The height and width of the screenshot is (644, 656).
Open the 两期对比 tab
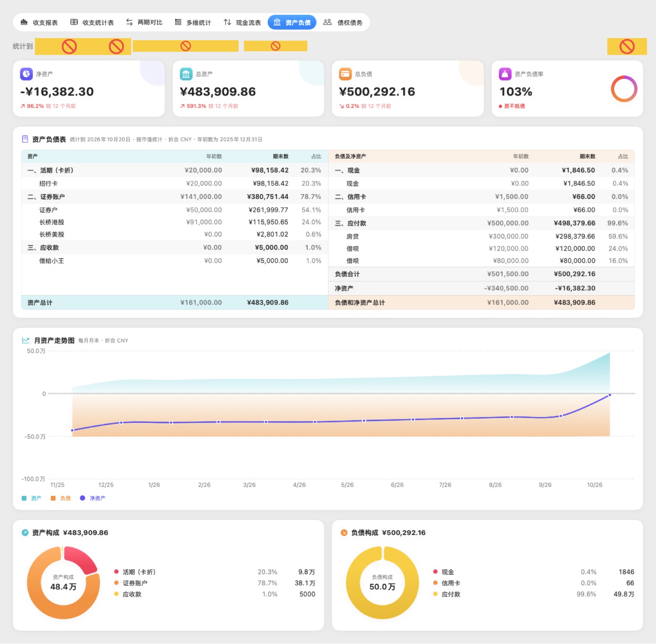[x=144, y=22]
